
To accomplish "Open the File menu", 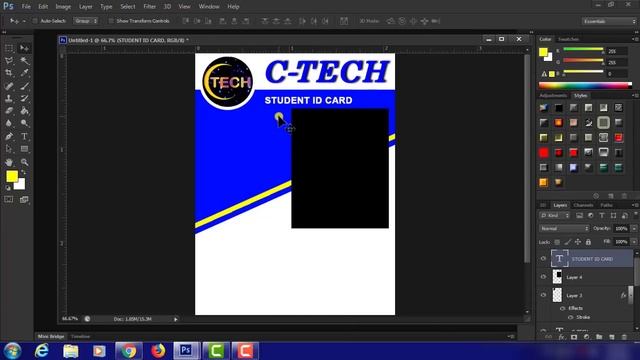I will (26, 7).
